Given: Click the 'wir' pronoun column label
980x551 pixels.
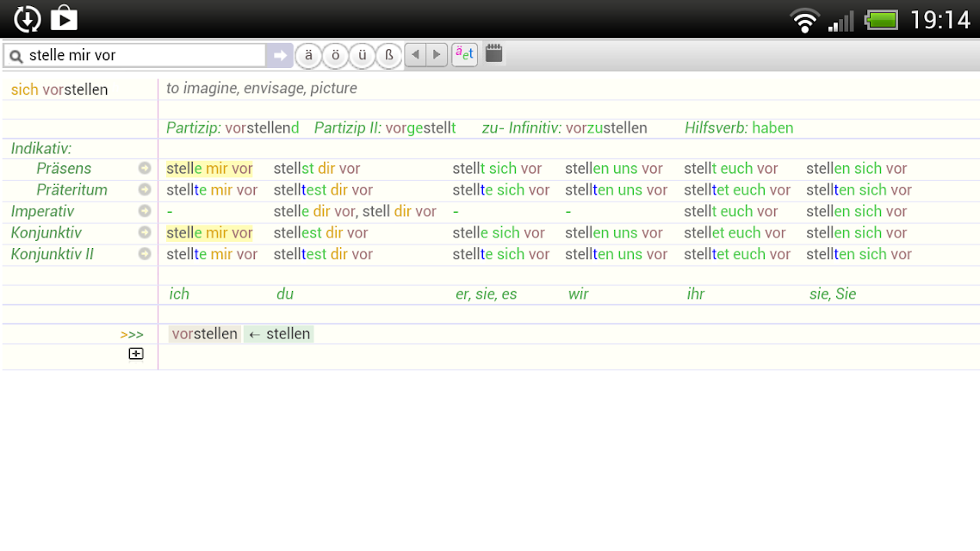Looking at the screenshot, I should pyautogui.click(x=578, y=294).
